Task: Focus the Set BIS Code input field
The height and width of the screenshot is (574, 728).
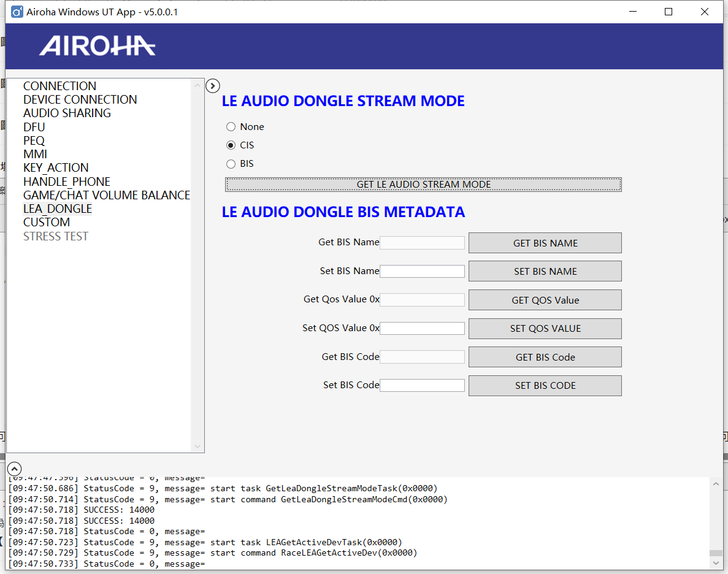Action: coord(422,385)
